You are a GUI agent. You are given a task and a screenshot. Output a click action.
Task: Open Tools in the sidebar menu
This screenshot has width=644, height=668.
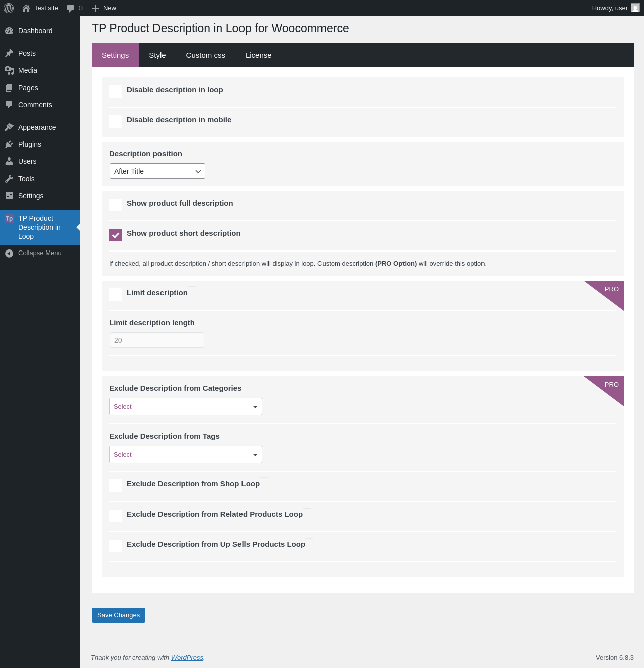click(x=40, y=179)
